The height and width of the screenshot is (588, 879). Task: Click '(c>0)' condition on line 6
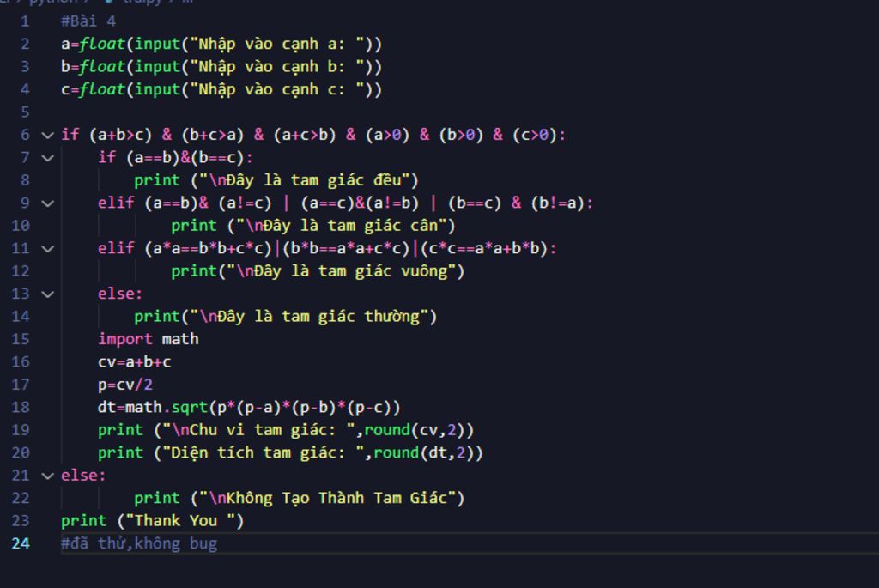[535, 135]
